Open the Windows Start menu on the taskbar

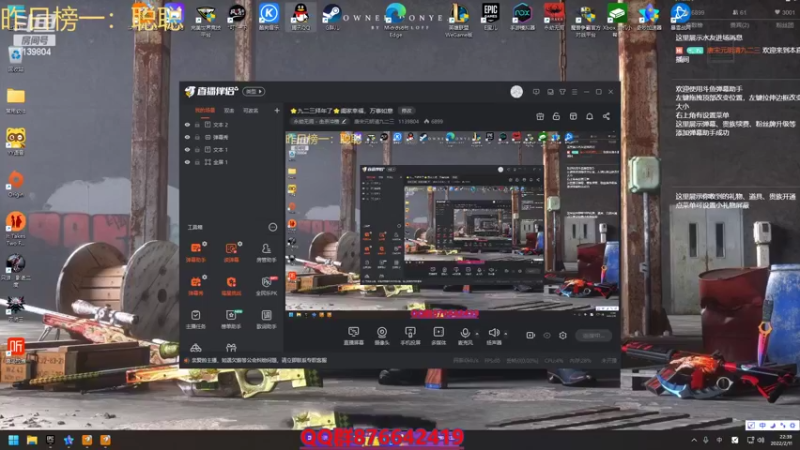(x=14, y=440)
